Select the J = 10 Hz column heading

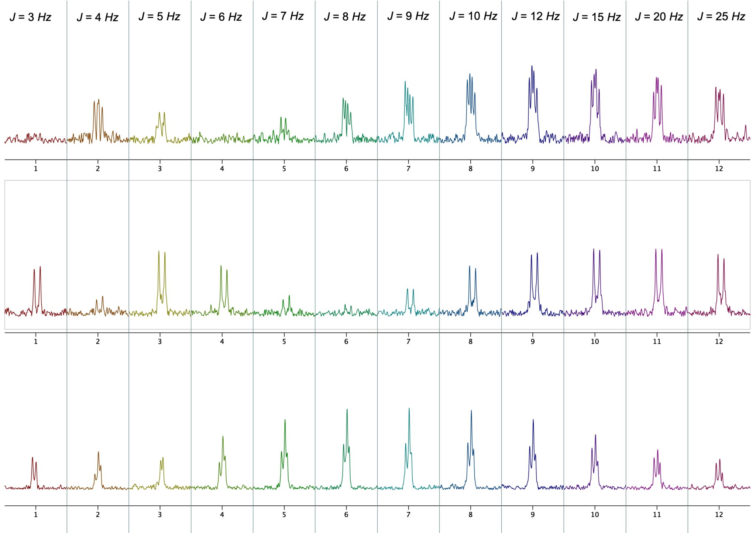(x=472, y=16)
